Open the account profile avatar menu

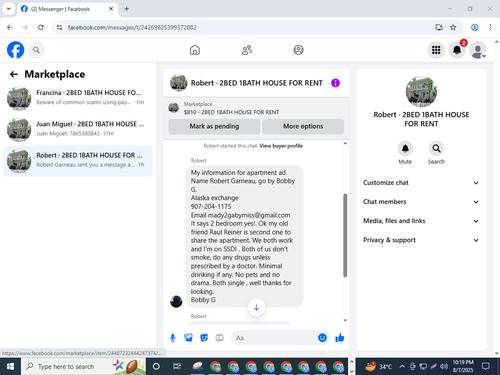(478, 50)
